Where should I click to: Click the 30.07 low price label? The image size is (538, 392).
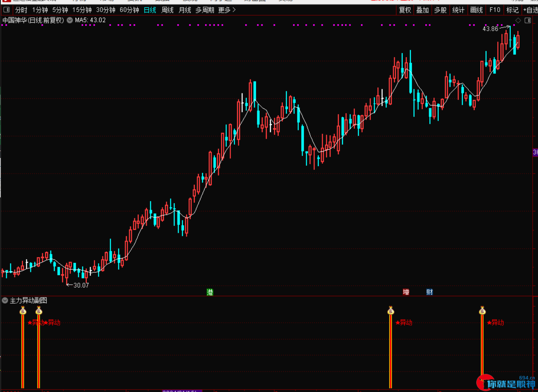tap(81, 285)
